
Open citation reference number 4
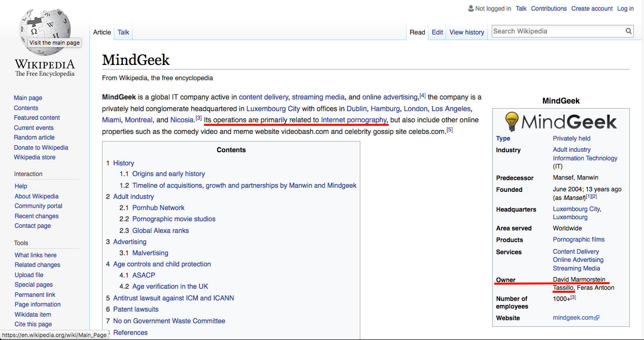pos(423,95)
